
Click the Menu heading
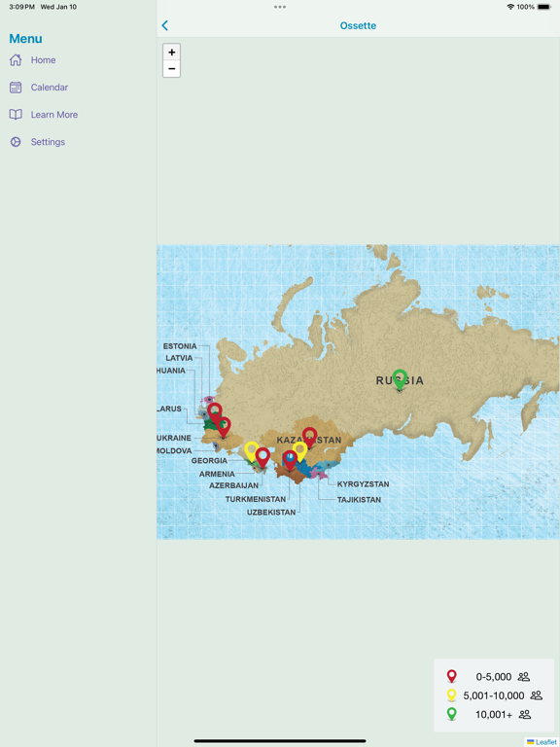tap(25, 39)
